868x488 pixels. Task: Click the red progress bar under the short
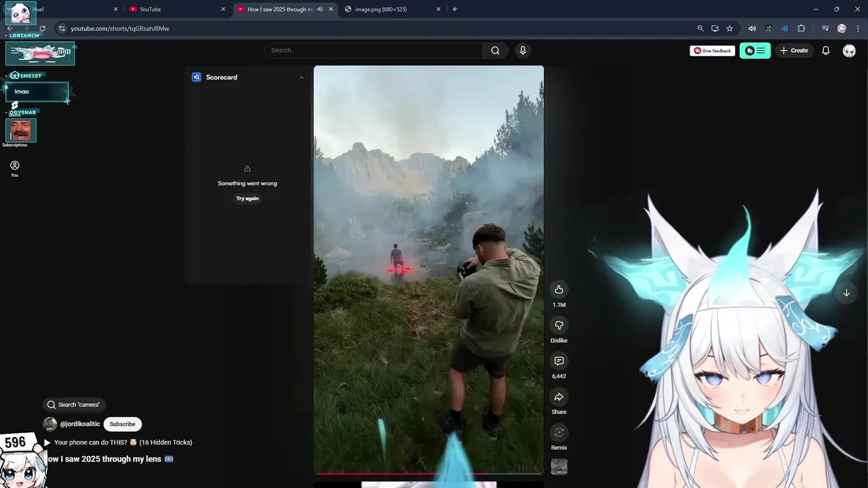click(x=429, y=473)
